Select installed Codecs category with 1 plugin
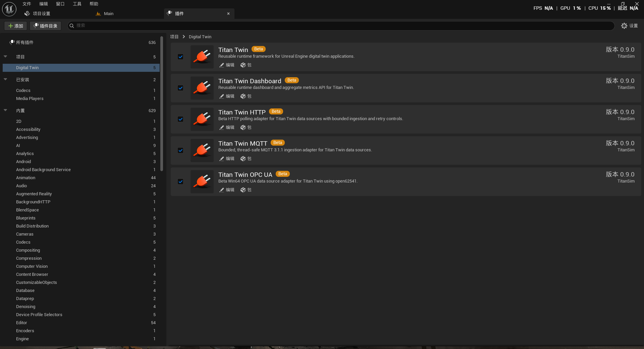 (x=81, y=91)
